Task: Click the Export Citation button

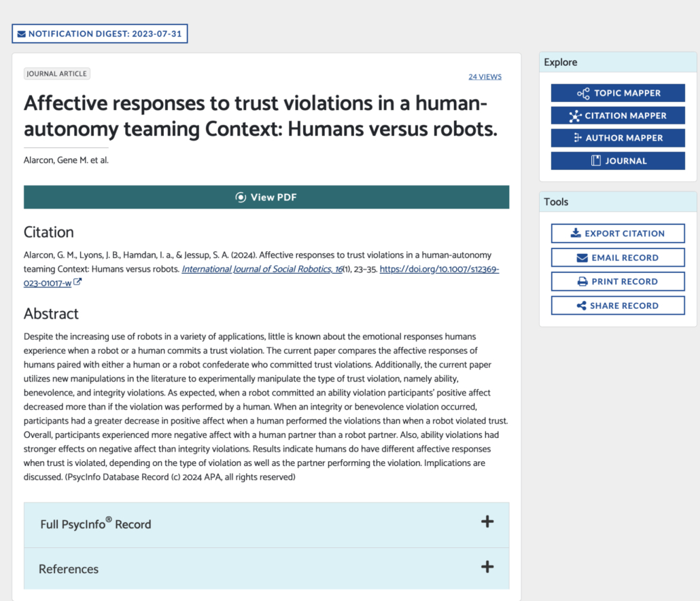Action: click(618, 234)
